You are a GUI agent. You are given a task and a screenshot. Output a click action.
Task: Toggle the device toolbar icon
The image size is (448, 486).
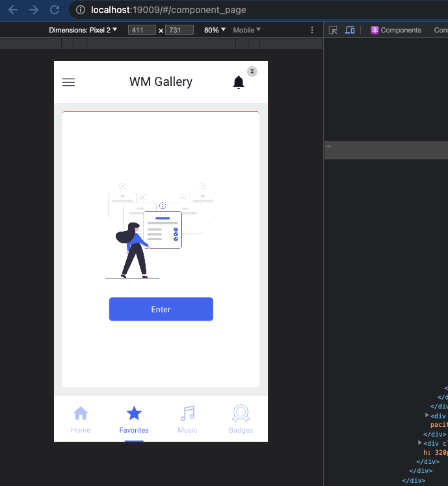(350, 30)
